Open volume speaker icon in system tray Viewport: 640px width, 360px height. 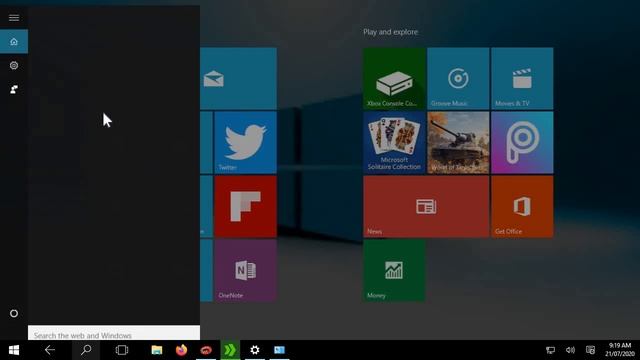pos(570,350)
